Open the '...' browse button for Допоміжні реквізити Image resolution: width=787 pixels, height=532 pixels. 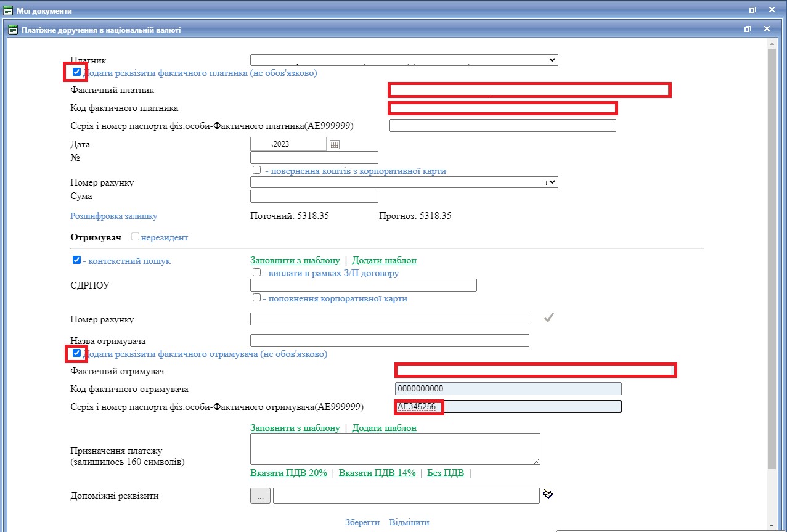(260, 496)
